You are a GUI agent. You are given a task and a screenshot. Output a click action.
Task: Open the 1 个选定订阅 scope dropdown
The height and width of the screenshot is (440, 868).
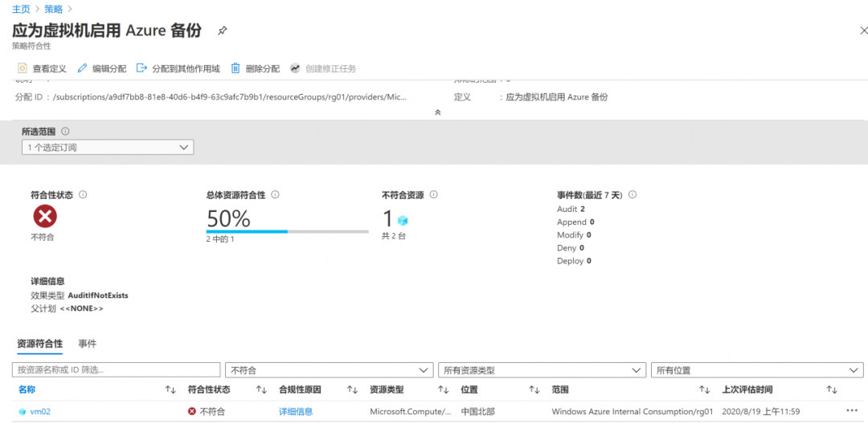tap(108, 148)
